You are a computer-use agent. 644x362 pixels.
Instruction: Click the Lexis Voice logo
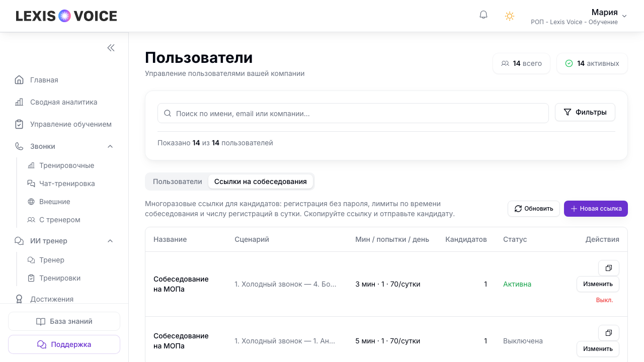(66, 16)
